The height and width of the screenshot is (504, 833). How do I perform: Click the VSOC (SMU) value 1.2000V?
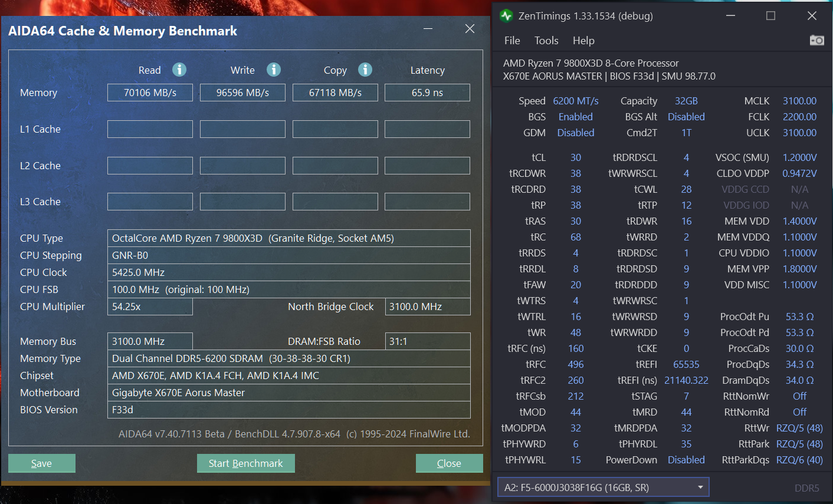tap(799, 157)
